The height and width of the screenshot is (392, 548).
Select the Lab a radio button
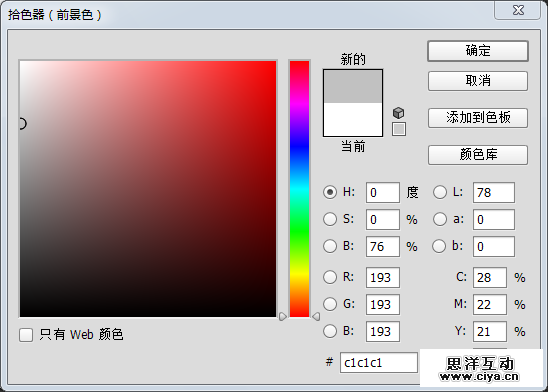440,219
